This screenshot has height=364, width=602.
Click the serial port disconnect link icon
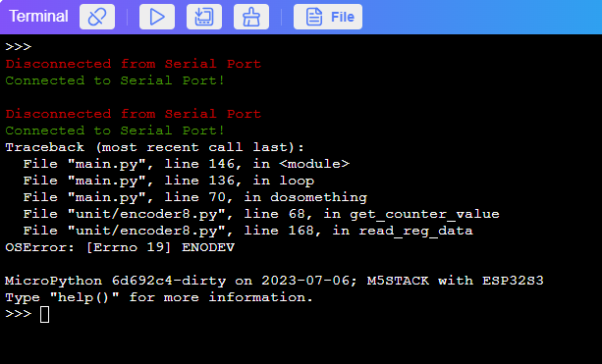[x=97, y=17]
